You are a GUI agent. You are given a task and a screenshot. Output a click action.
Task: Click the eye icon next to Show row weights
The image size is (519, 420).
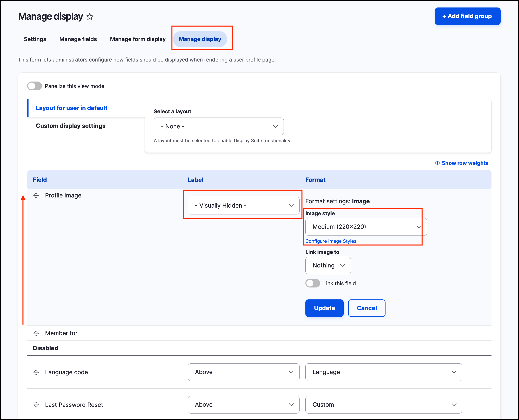pyautogui.click(x=437, y=163)
